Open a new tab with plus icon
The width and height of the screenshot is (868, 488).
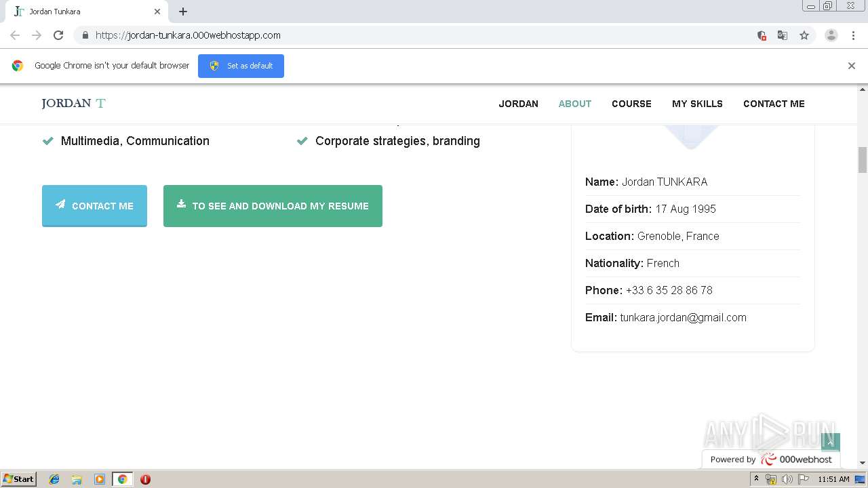pyautogui.click(x=183, y=12)
